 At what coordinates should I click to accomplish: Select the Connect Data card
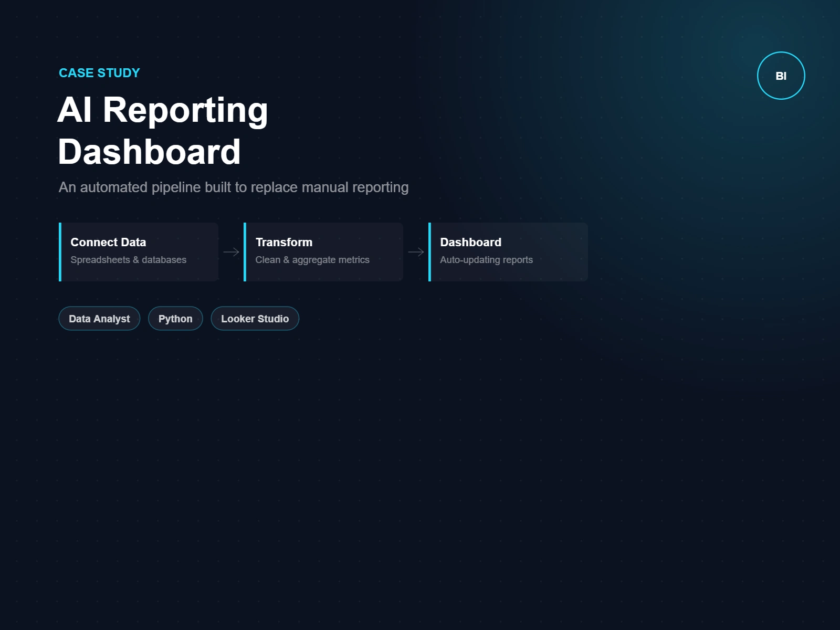[x=139, y=252]
